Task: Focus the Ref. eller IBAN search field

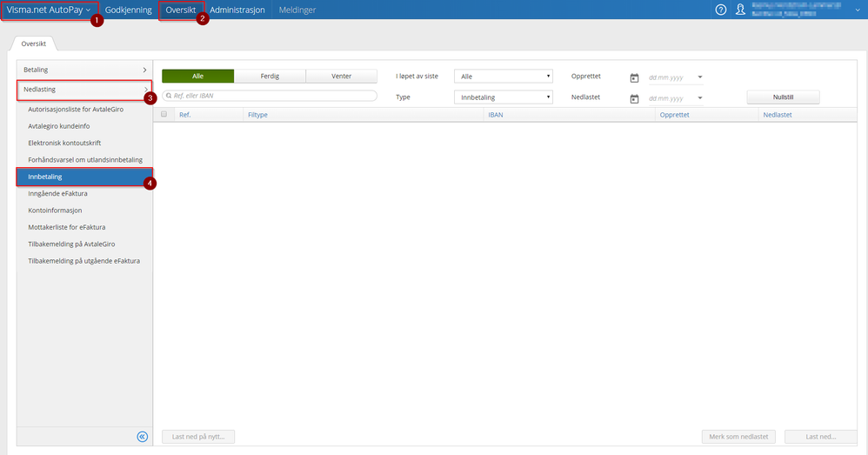Action: click(x=270, y=96)
